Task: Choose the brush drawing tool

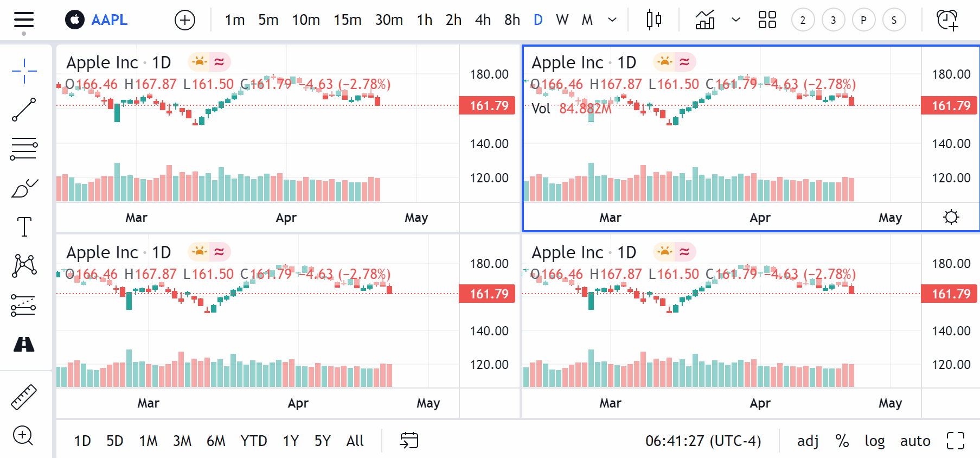Action: click(x=24, y=188)
